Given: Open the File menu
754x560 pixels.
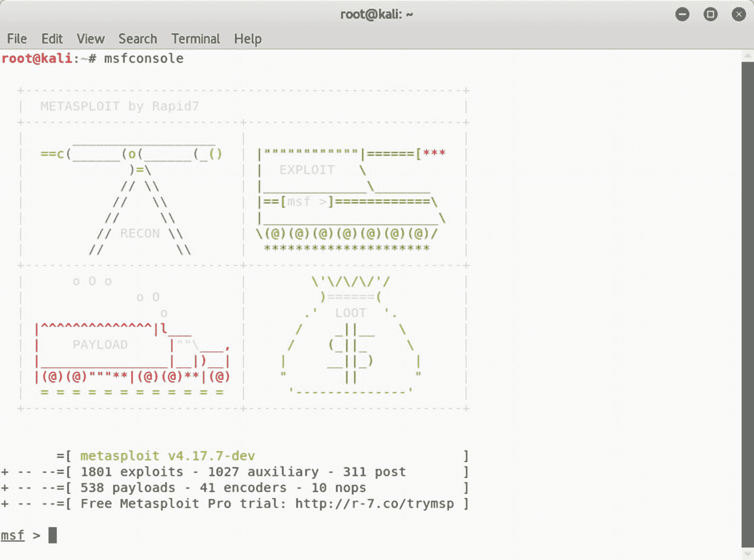Looking at the screenshot, I should click(17, 39).
